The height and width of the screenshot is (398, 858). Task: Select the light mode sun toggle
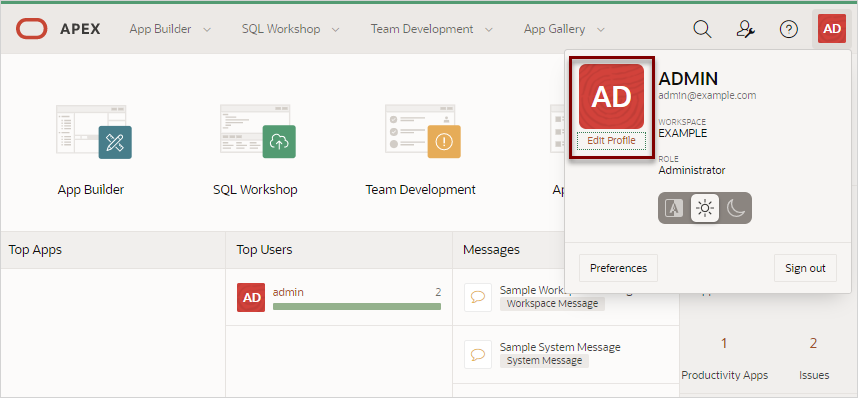(705, 208)
